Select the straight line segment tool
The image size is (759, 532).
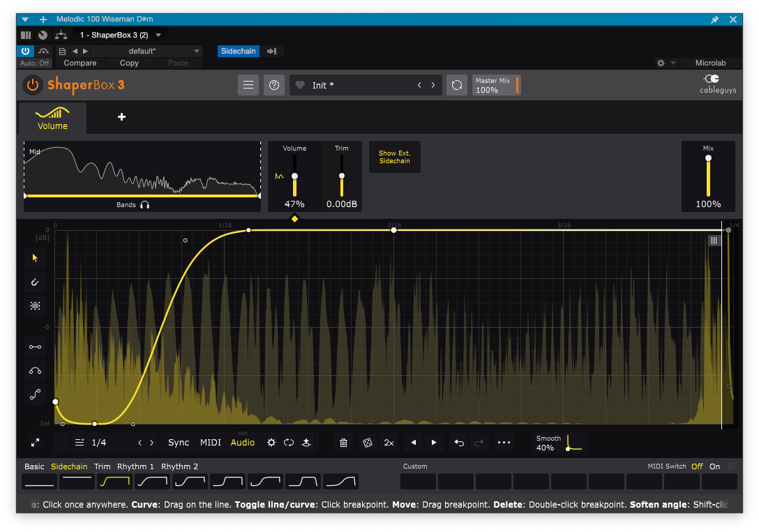[x=35, y=347]
